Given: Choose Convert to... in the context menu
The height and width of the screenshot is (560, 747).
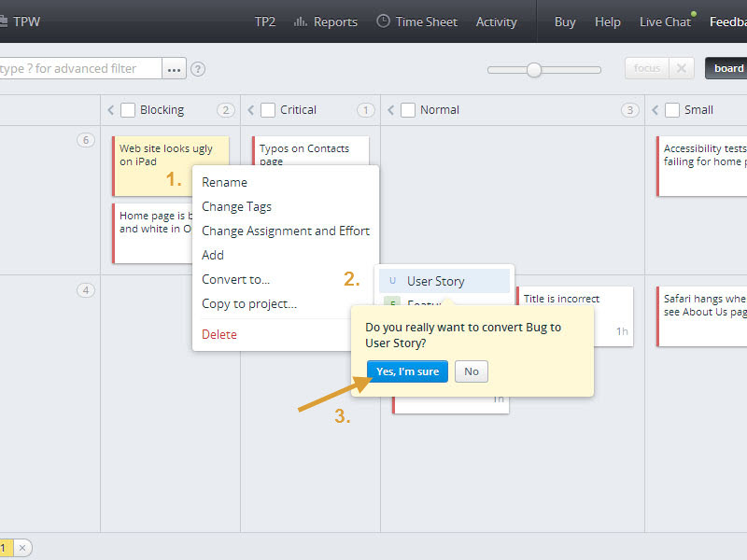Looking at the screenshot, I should point(234,279).
